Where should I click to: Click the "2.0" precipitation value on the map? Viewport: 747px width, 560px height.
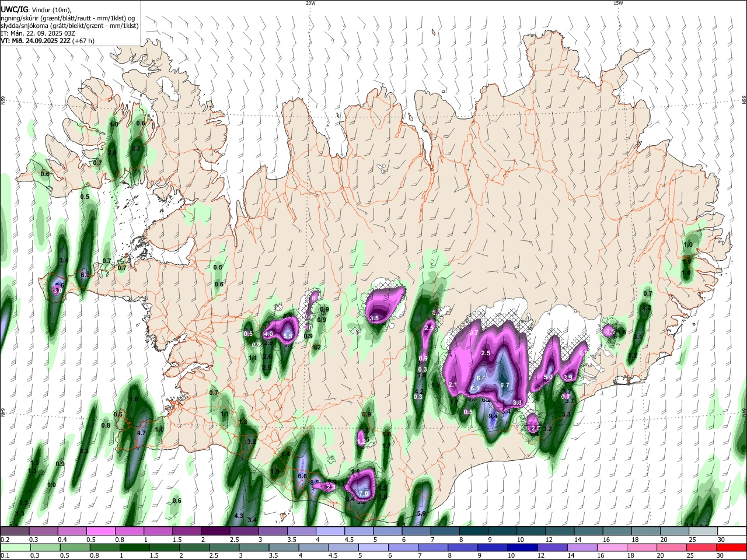tap(113, 152)
